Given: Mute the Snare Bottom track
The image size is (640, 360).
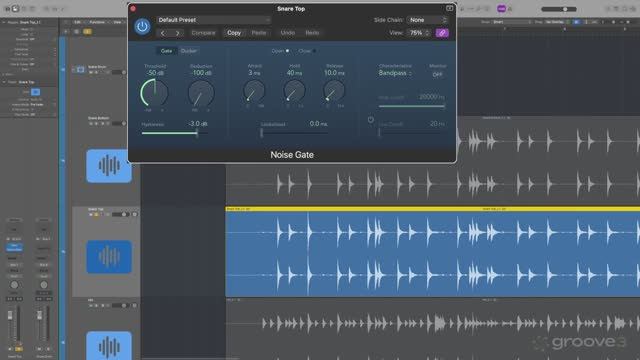Looking at the screenshot, I should tap(91, 123).
